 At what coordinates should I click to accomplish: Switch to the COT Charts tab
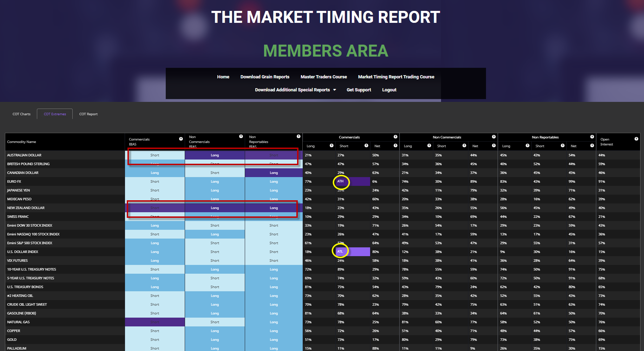point(21,114)
